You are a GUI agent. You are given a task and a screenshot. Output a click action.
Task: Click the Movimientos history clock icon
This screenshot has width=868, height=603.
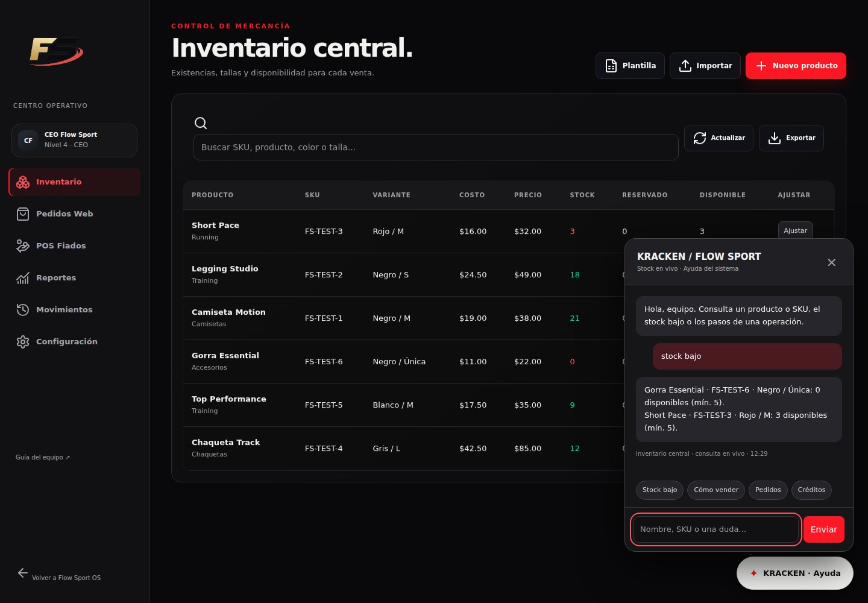23,310
